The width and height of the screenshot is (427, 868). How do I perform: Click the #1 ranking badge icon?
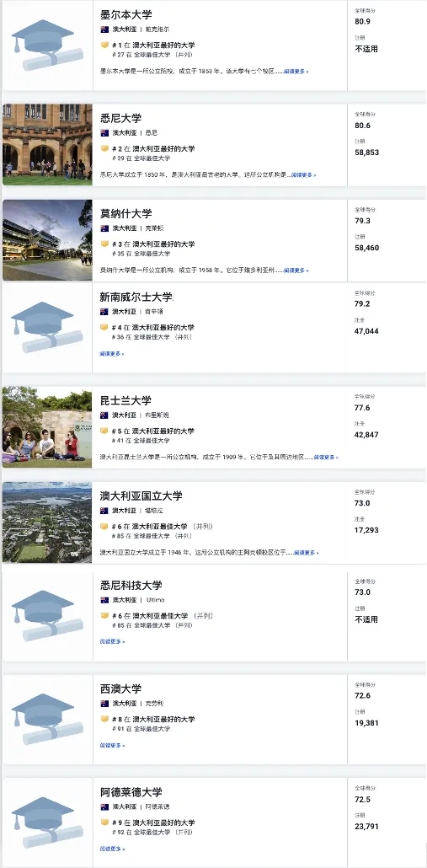pos(104,45)
